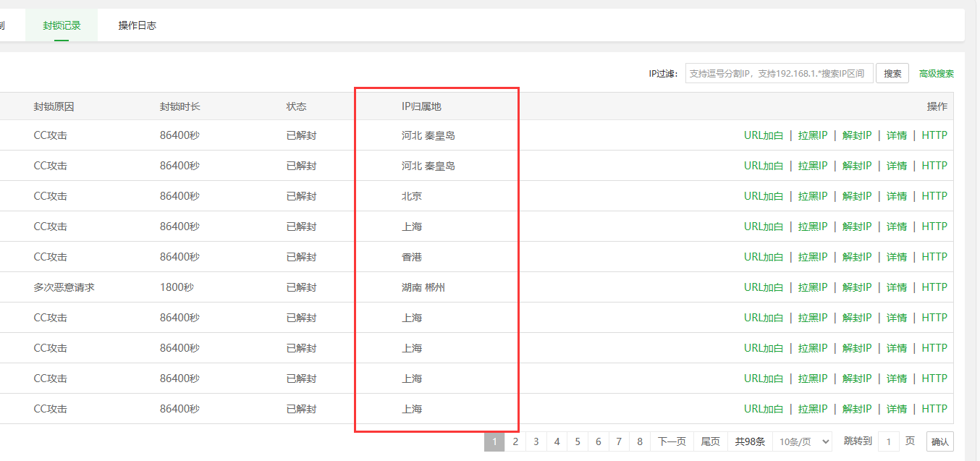
Task: Click 拉黑IP in the 湖南 郴州 row
Action: (813, 287)
